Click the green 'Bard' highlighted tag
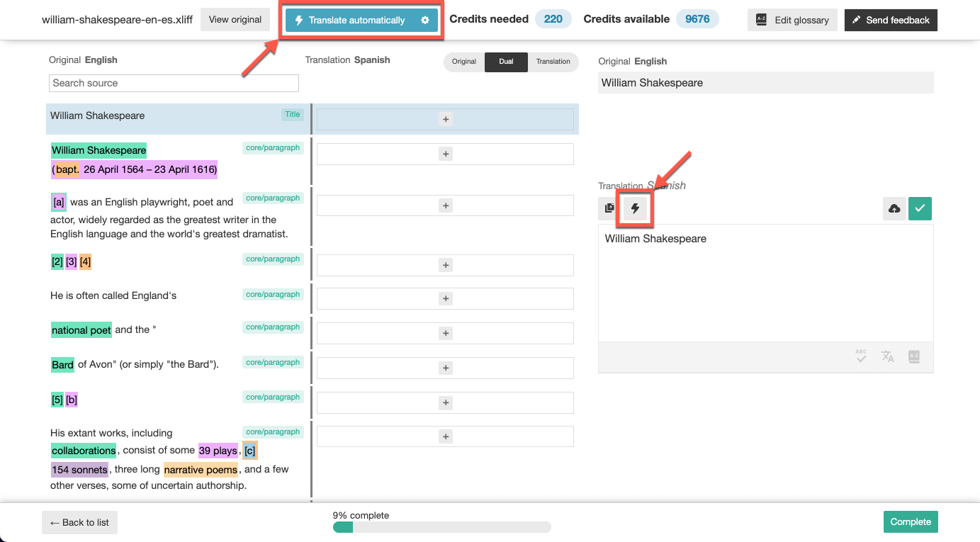The image size is (980, 542). point(62,365)
